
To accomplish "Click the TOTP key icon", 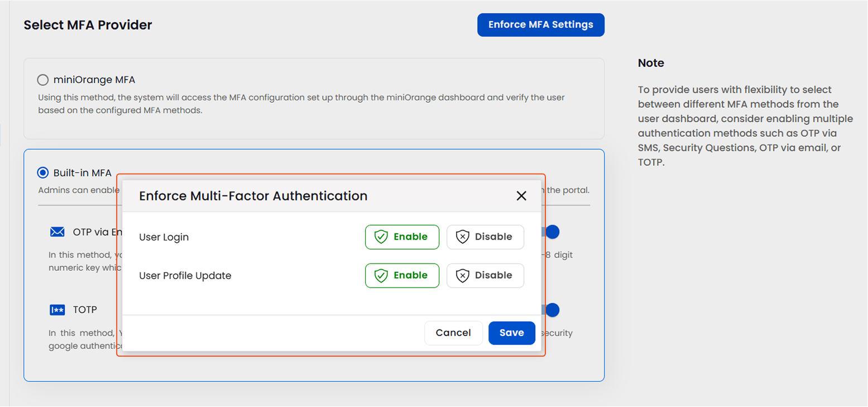I will pos(57,310).
